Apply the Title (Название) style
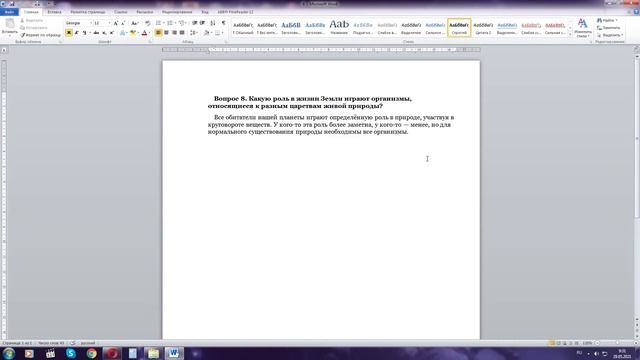640x360 pixels. (339, 28)
